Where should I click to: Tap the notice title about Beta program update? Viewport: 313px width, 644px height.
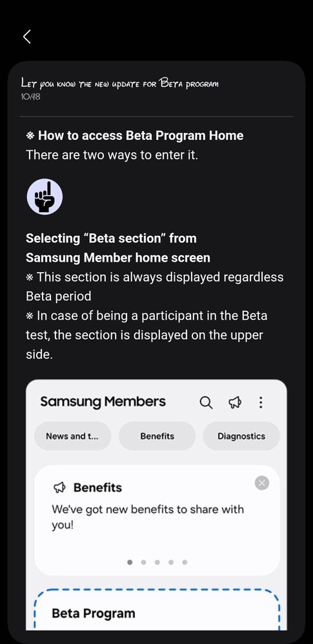[x=119, y=84]
